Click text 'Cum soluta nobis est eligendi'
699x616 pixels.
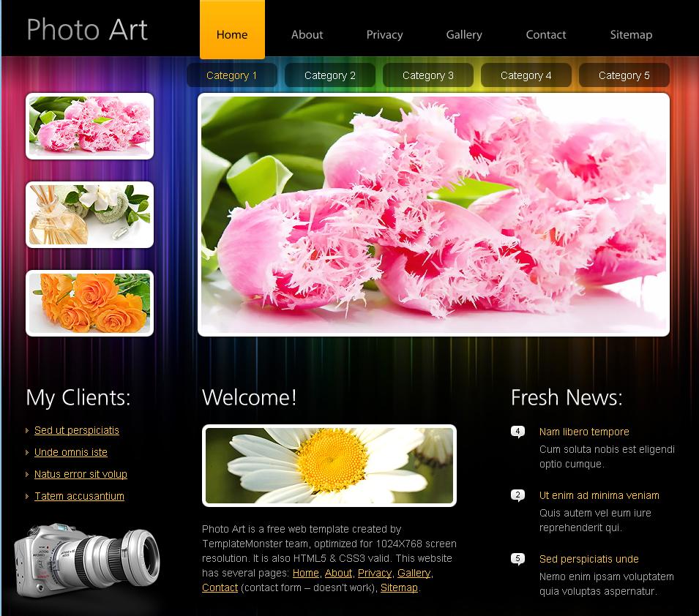[x=607, y=449]
